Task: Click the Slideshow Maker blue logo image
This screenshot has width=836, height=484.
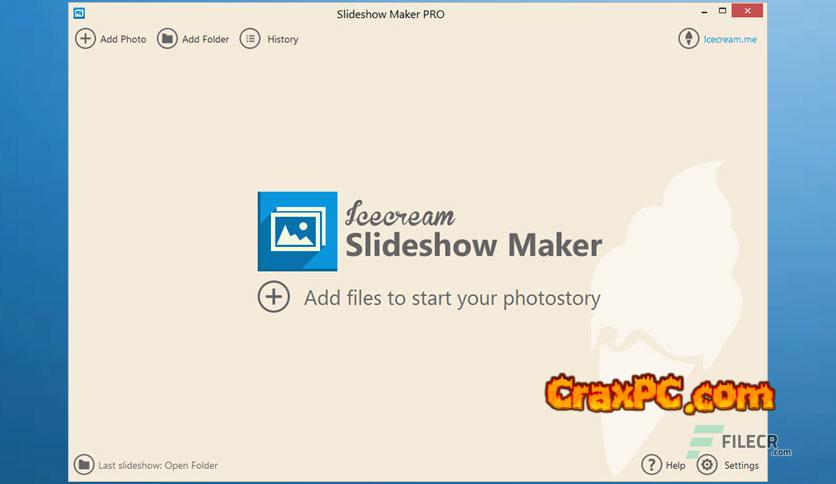Action: (298, 231)
